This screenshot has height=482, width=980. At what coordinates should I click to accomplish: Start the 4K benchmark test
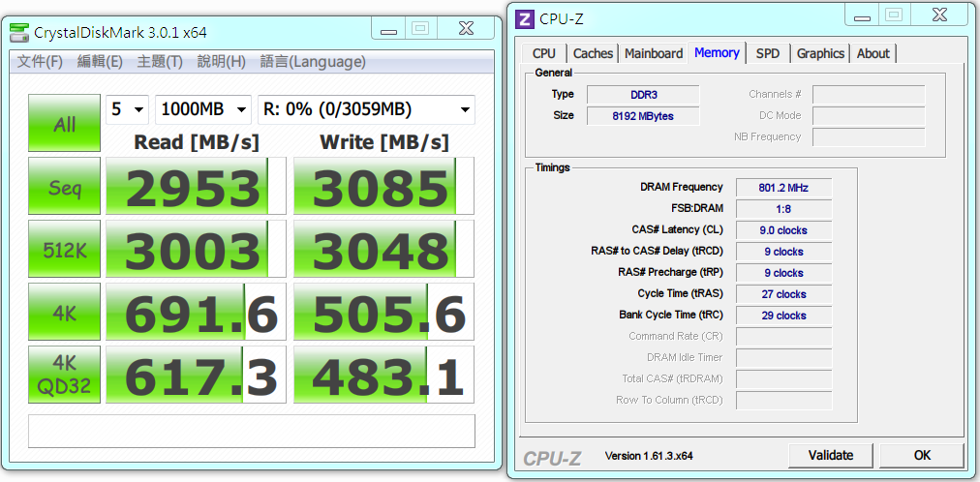(x=64, y=312)
